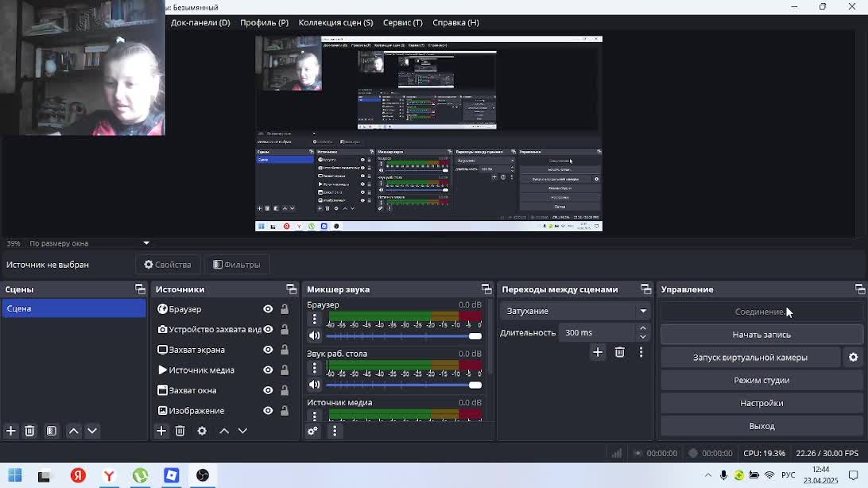The height and width of the screenshot is (488, 868).
Task: Add a new scene with plus icon
Action: pyautogui.click(x=11, y=431)
